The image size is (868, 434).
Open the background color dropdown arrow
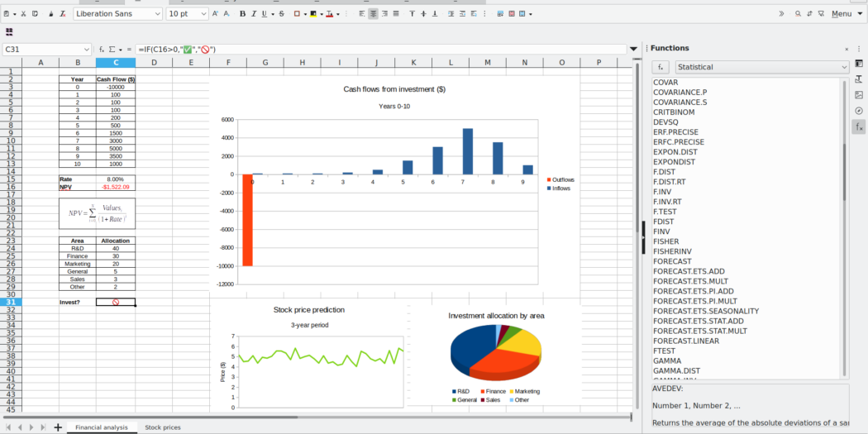click(x=321, y=14)
